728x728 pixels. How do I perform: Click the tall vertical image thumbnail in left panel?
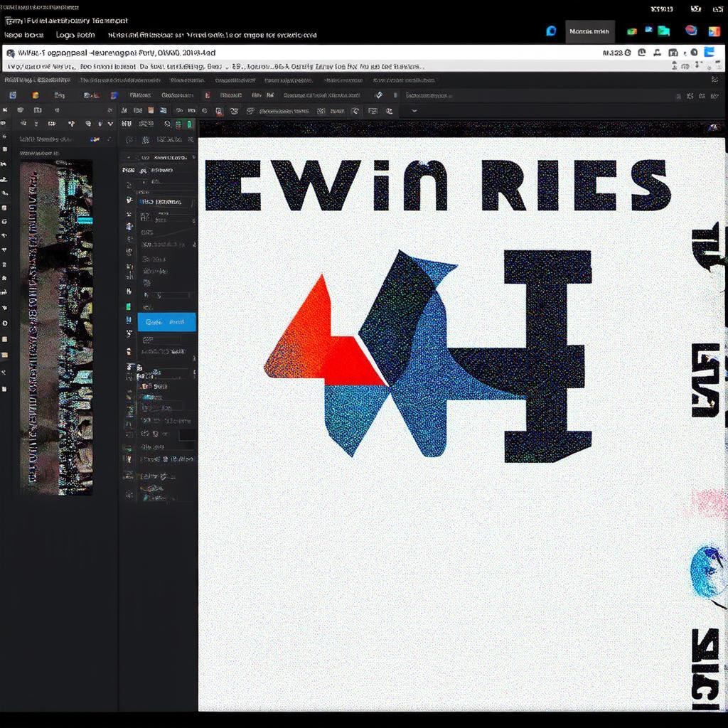[56, 327]
